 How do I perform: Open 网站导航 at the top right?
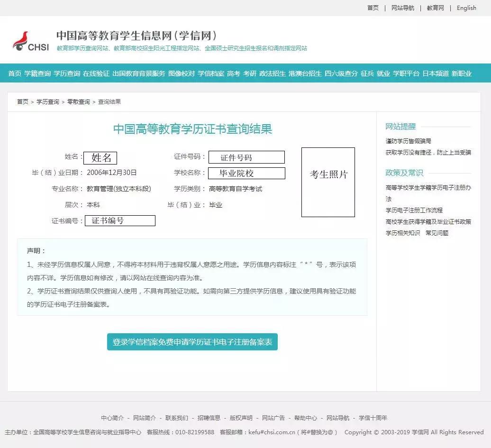pos(402,8)
